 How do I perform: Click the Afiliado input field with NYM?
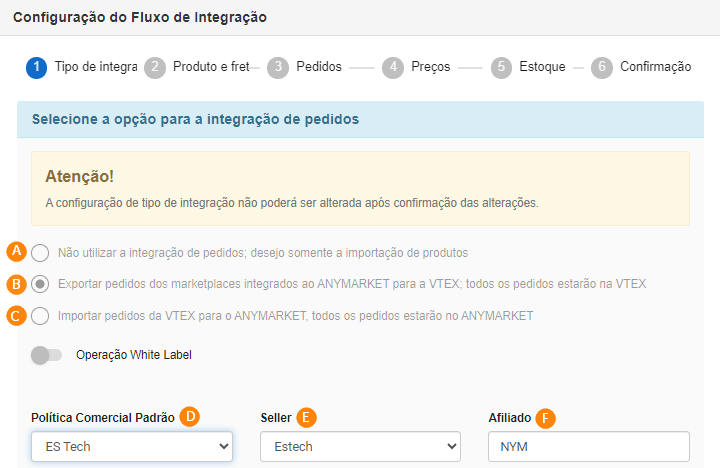[589, 447]
